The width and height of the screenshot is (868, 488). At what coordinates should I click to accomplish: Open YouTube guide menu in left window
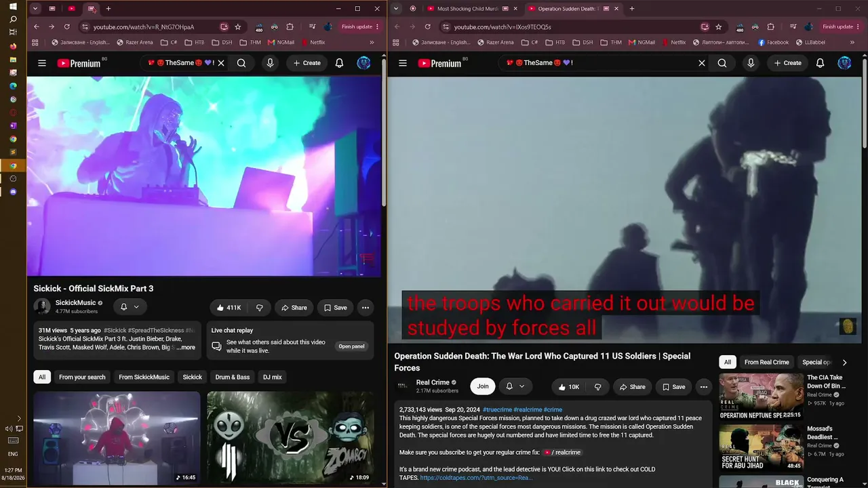42,63
